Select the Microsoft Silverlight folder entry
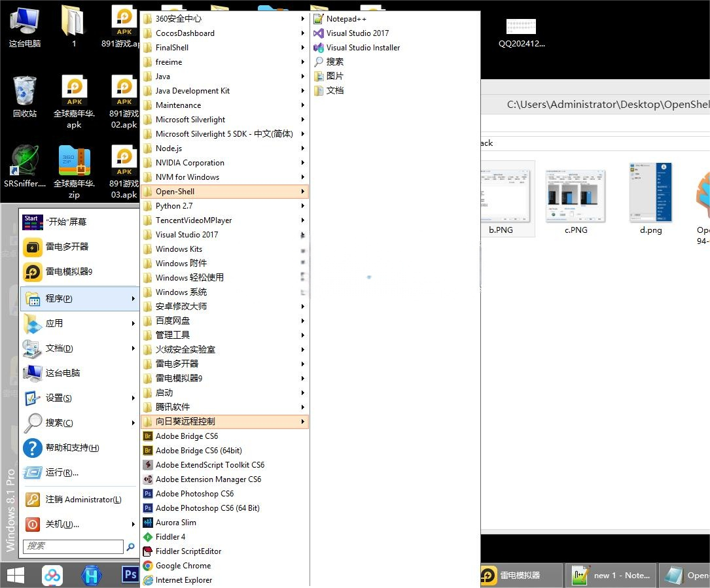Image resolution: width=710 pixels, height=588 pixels. point(225,120)
